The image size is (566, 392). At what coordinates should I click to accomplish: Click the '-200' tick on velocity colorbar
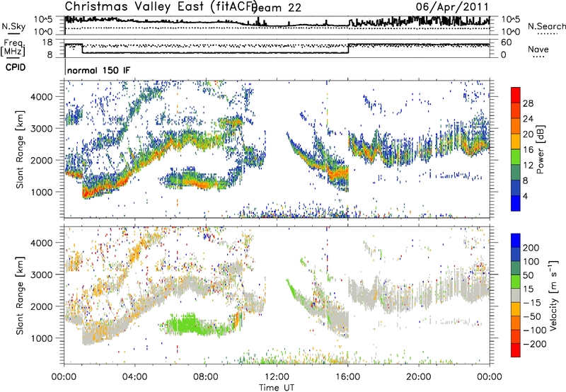(535, 344)
